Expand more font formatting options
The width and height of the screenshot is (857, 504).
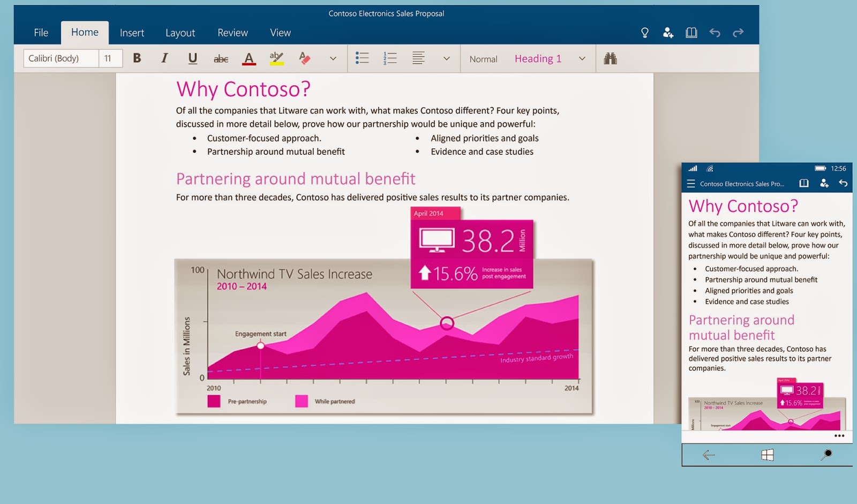pyautogui.click(x=333, y=59)
